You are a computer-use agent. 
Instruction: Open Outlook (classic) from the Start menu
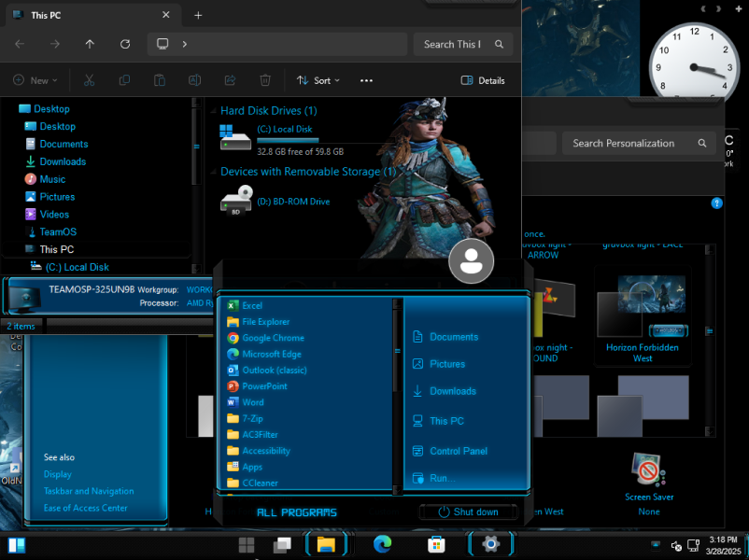[x=267, y=370]
